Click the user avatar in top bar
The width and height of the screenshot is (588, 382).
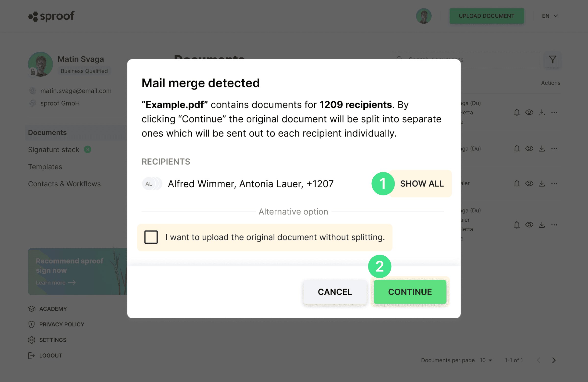[x=424, y=16]
